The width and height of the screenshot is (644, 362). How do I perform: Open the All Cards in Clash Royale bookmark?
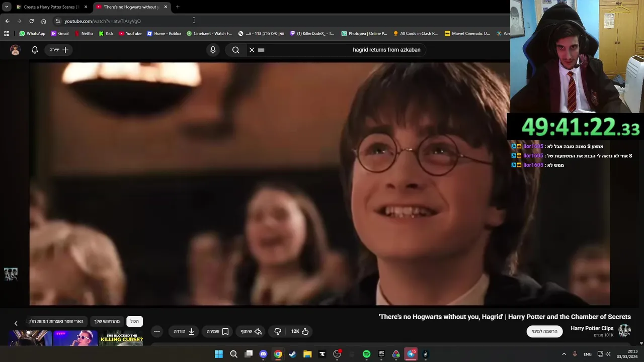[416, 34]
